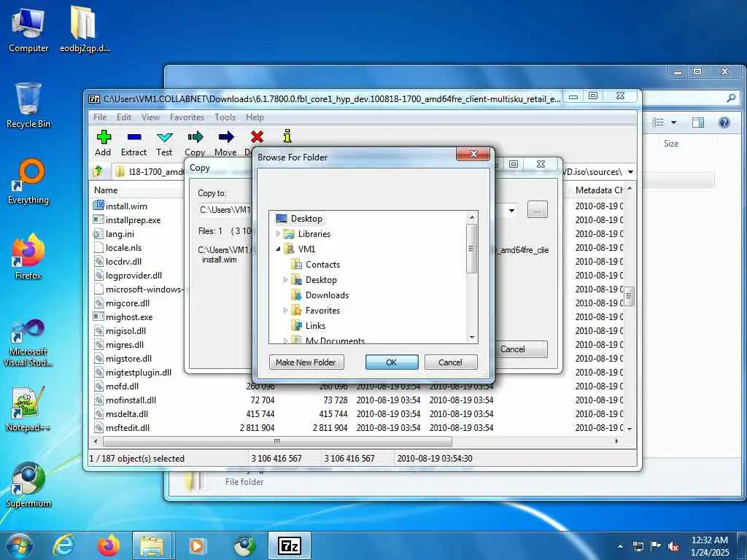This screenshot has width=747, height=560.
Task: Click the browse '...' button in Copy dialog
Action: point(538,209)
